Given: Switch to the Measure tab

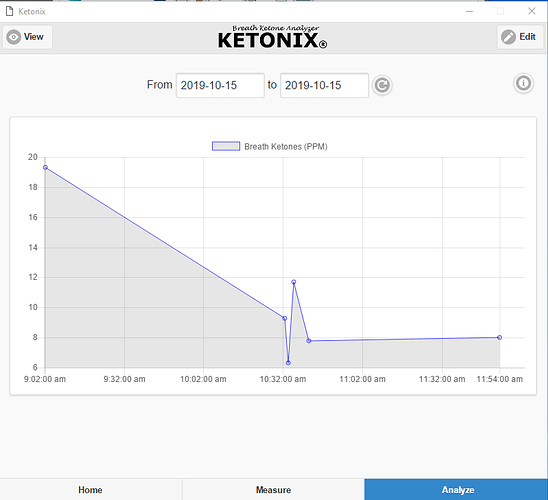Looking at the screenshot, I should pos(273,490).
